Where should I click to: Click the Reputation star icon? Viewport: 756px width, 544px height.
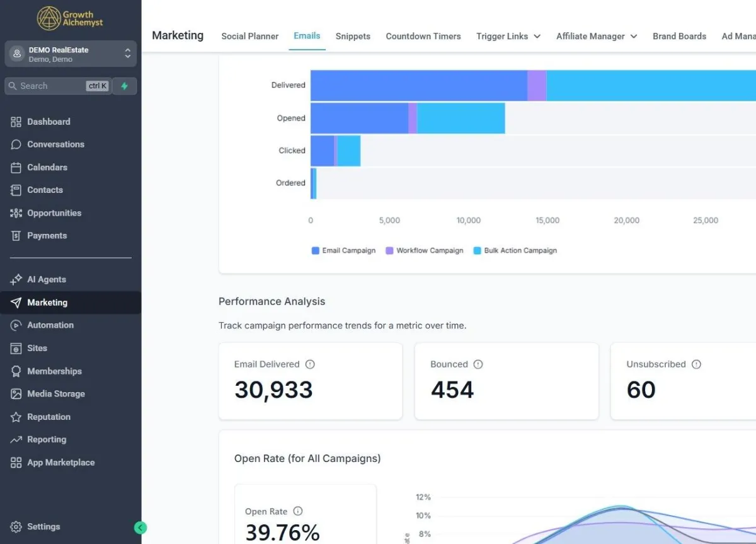[16, 417]
